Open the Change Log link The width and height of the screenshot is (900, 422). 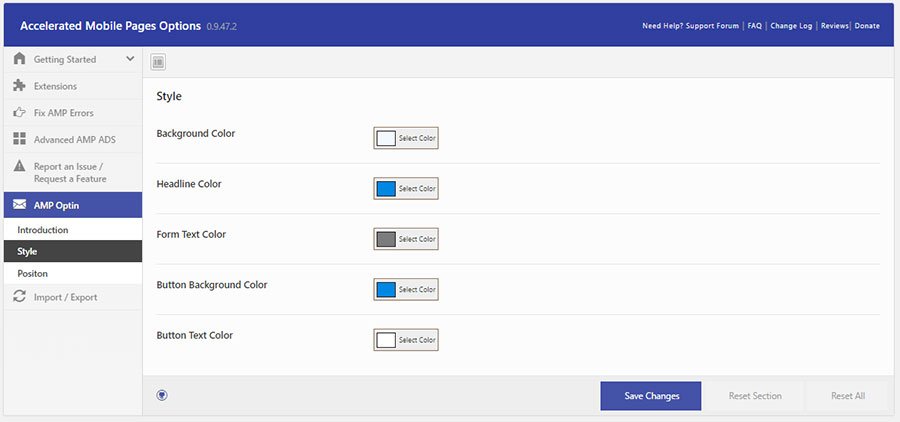coord(791,26)
